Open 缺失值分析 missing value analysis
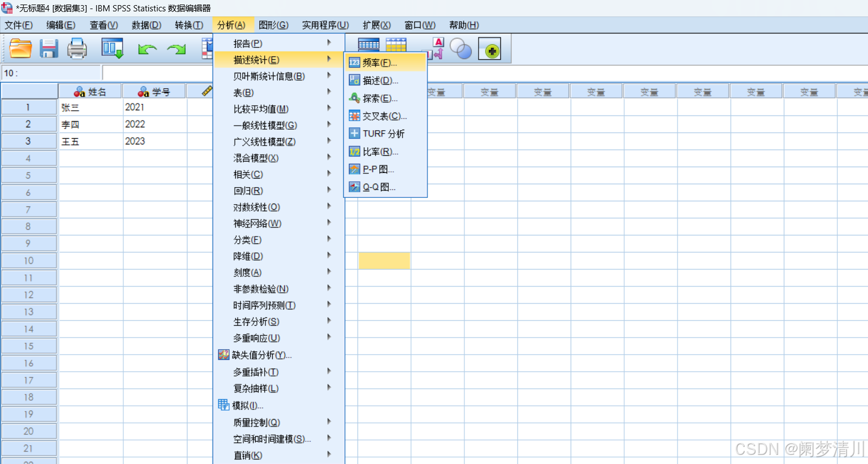This screenshot has height=464, width=868. [279, 355]
